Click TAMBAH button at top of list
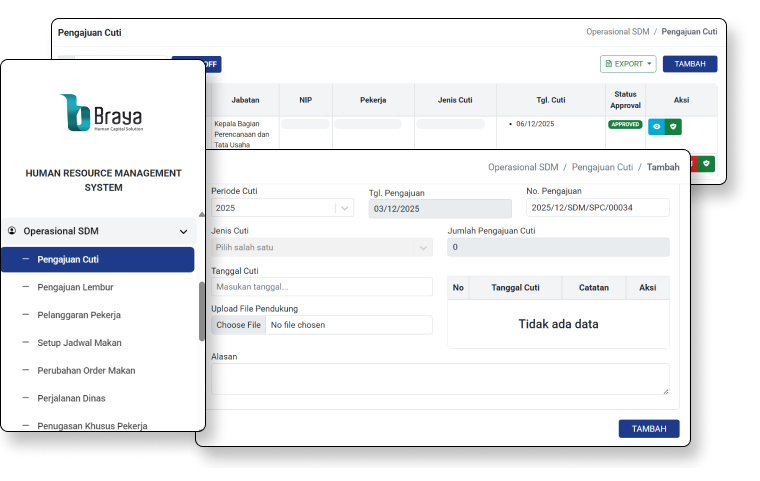 [x=689, y=64]
